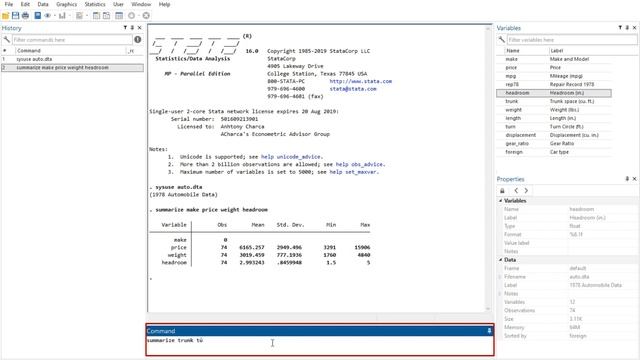Select the 'gear_ratio' variable row
Image resolution: width=640 pixels, height=360 pixels.
(x=554, y=144)
